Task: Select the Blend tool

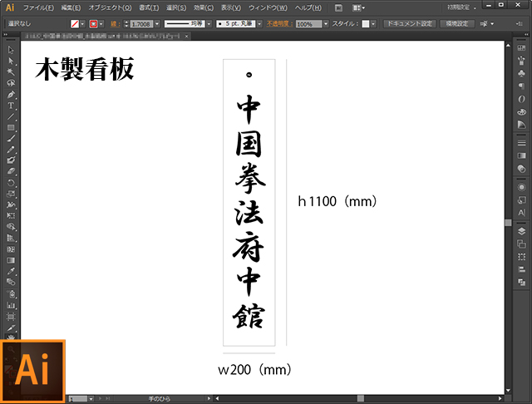Action: [x=11, y=282]
